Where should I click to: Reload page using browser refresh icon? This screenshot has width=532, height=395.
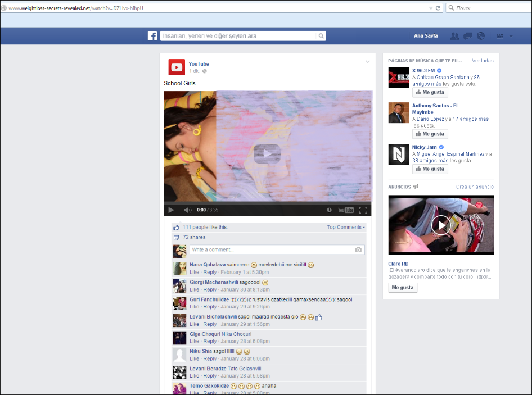pyautogui.click(x=438, y=8)
